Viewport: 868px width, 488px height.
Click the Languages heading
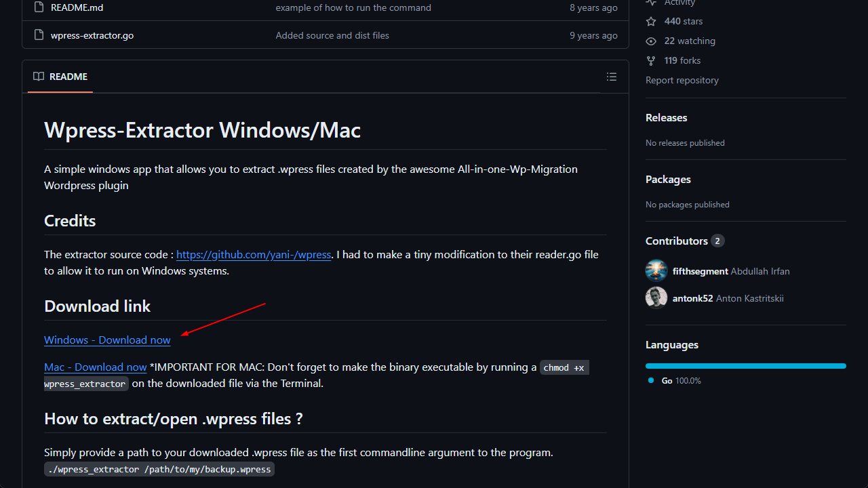[x=672, y=344]
